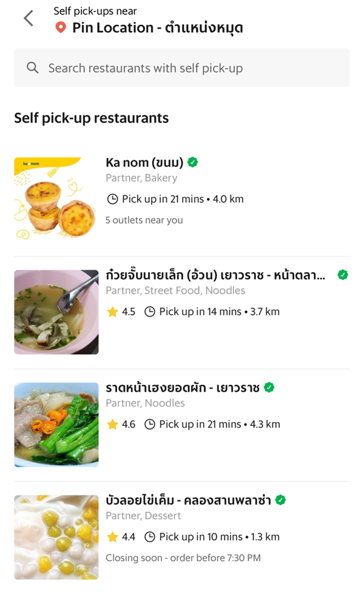
Task: Open the dessert dumpling bowl thumbnail
Action: [x=56, y=537]
